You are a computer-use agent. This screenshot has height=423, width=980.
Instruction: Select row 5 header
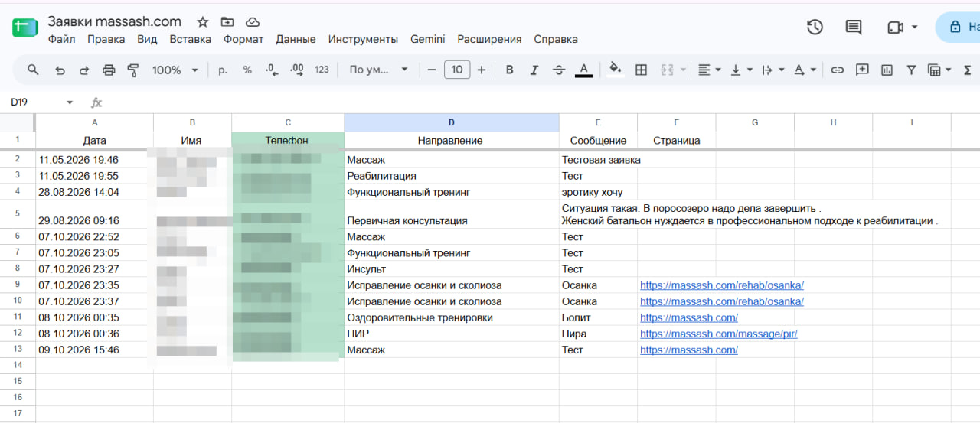point(18,214)
